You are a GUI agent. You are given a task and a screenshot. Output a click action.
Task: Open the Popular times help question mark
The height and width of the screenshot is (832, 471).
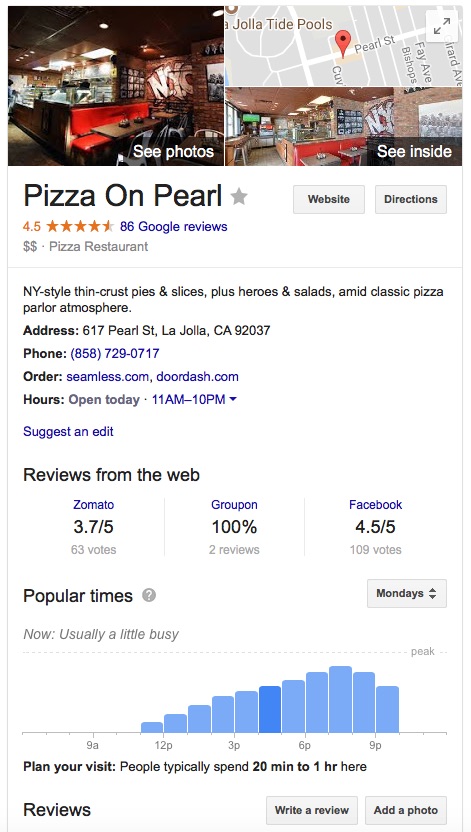click(x=149, y=595)
